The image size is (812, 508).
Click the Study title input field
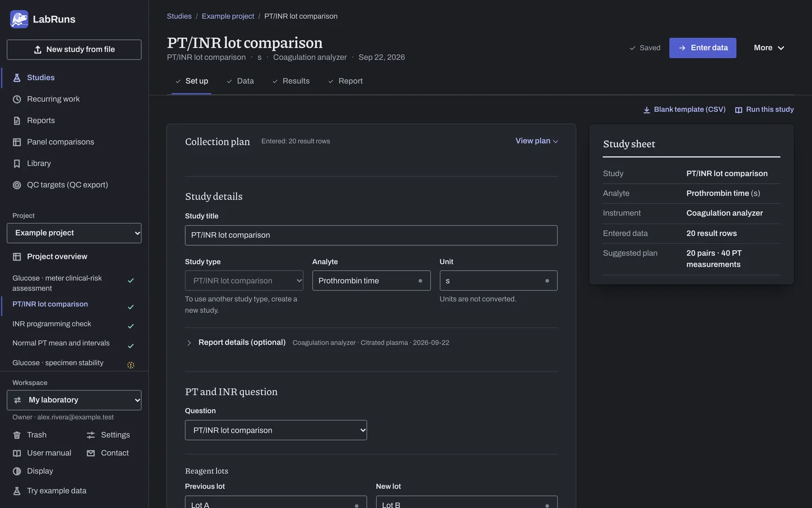click(371, 235)
